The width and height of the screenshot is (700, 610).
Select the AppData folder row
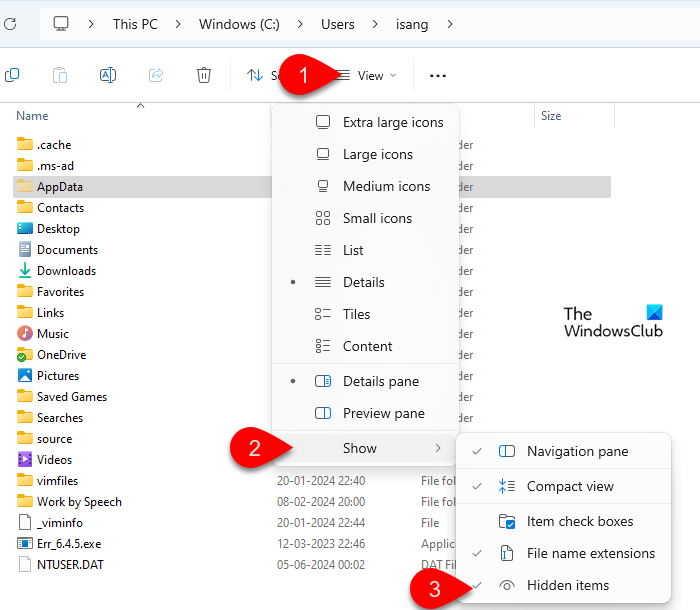312,187
